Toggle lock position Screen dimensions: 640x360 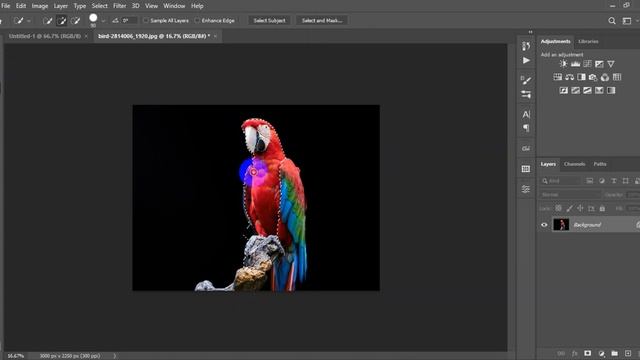580,208
